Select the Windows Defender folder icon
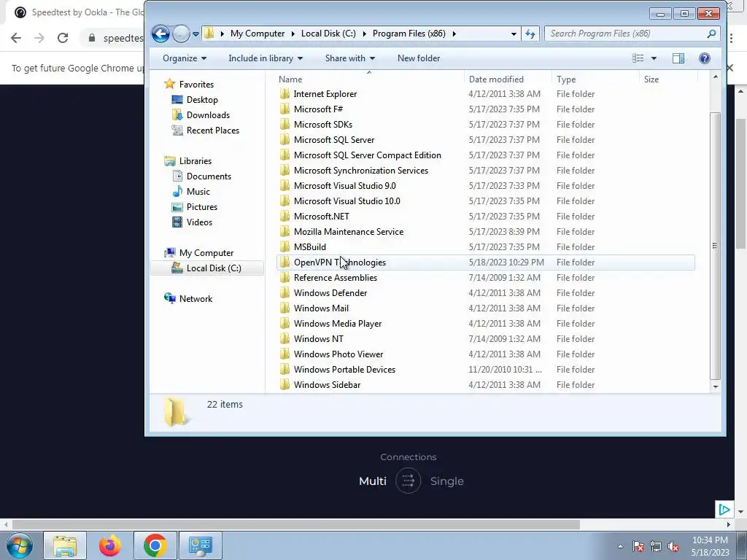Viewport: 747px width, 560px height. pos(285,293)
